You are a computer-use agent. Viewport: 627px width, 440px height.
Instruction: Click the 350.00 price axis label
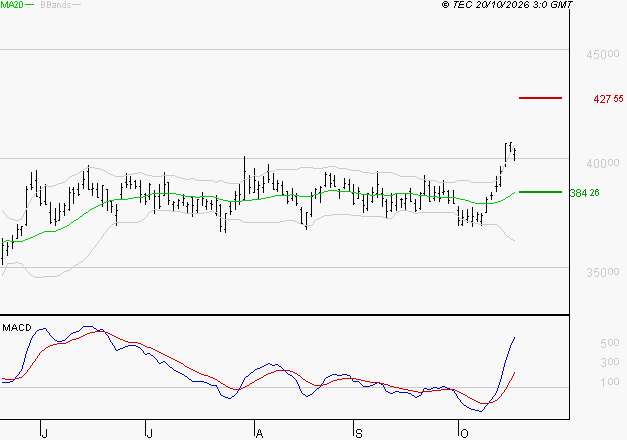(x=603, y=272)
